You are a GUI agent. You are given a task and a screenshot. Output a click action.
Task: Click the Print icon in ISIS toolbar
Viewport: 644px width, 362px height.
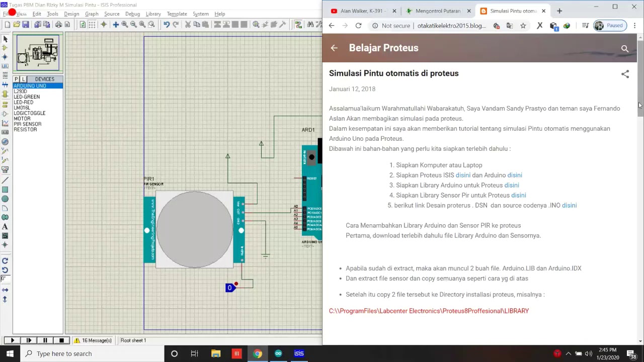(58, 25)
